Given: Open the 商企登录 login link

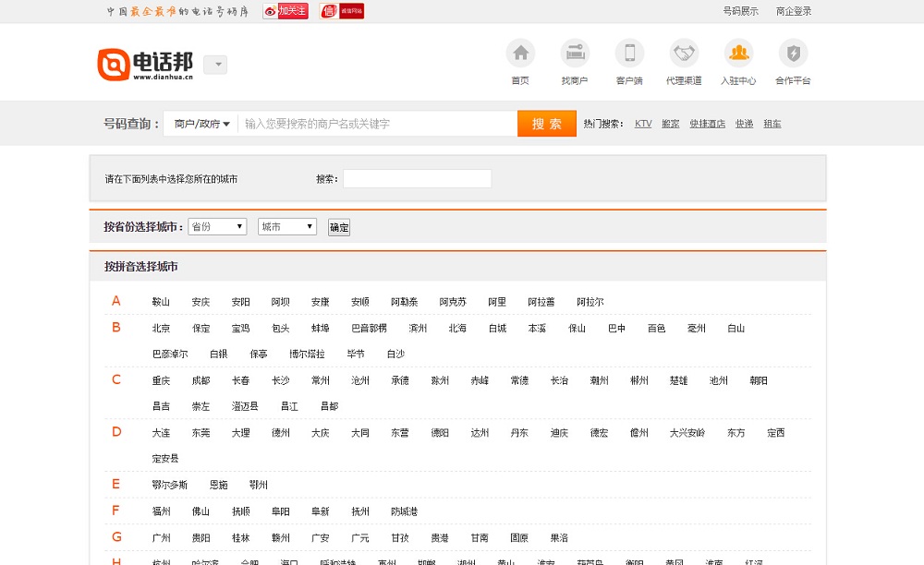Looking at the screenshot, I should 794,11.
